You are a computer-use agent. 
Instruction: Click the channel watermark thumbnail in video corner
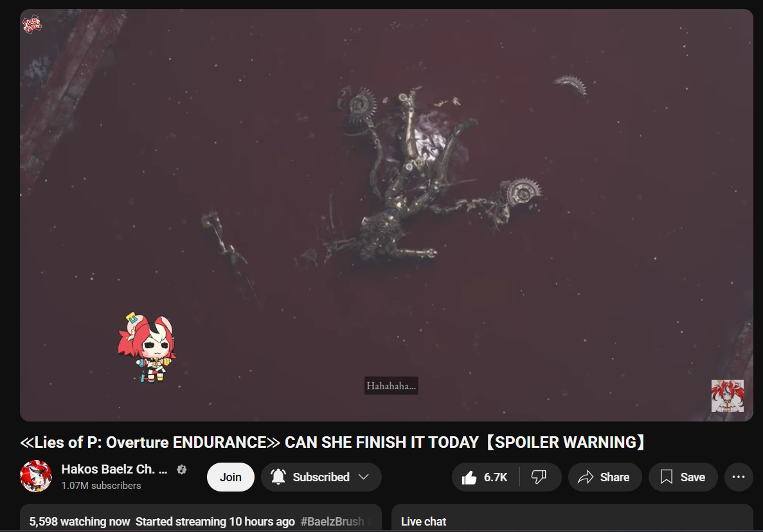coord(728,396)
